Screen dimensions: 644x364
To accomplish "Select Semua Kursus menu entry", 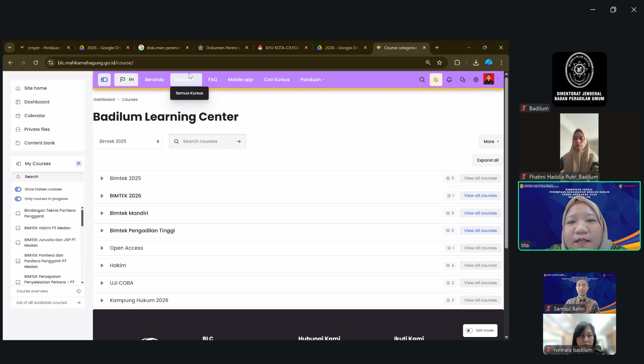I will 189,93.
